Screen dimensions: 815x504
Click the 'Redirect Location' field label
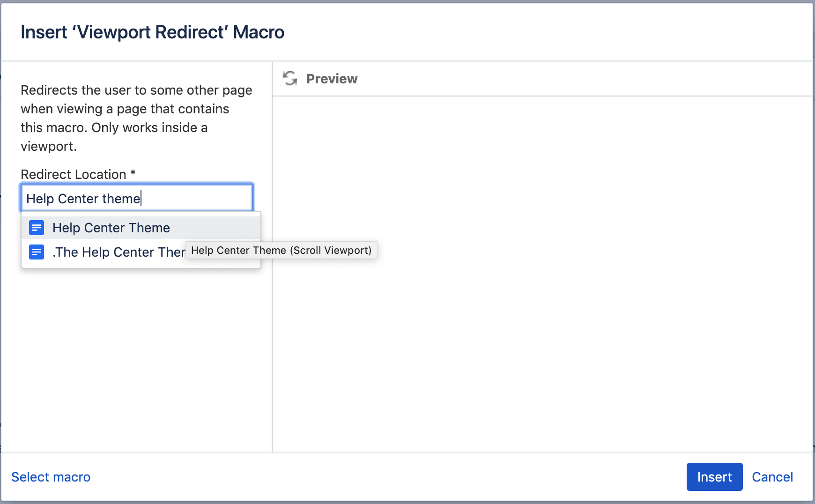[74, 174]
